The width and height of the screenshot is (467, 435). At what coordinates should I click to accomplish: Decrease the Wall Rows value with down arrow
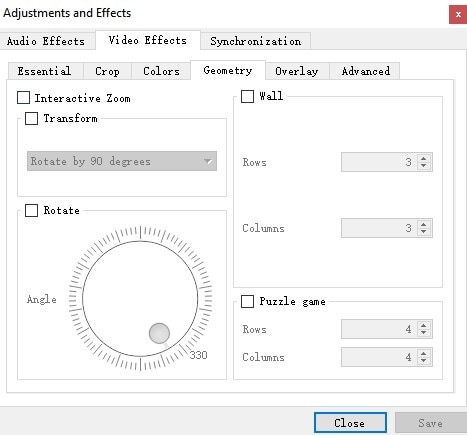pos(423,166)
